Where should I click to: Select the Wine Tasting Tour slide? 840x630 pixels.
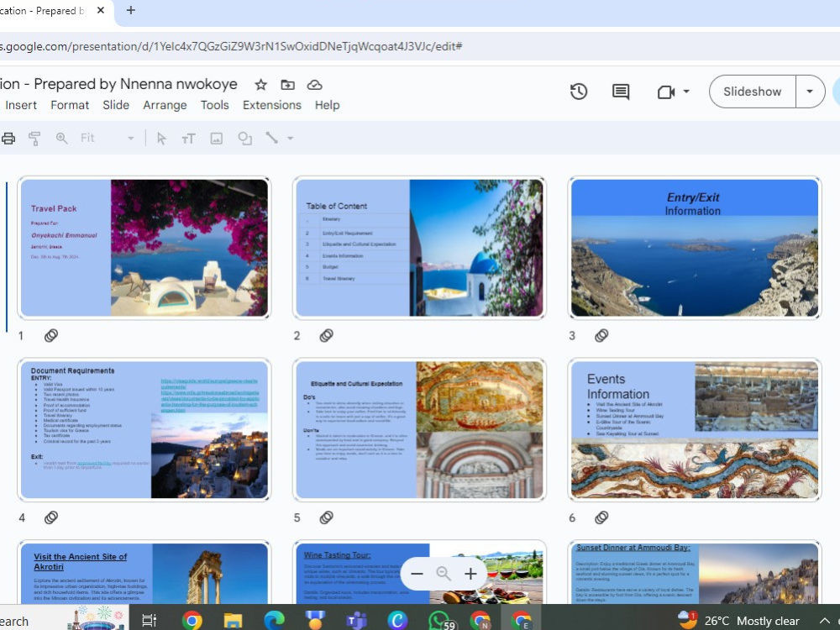(419, 573)
